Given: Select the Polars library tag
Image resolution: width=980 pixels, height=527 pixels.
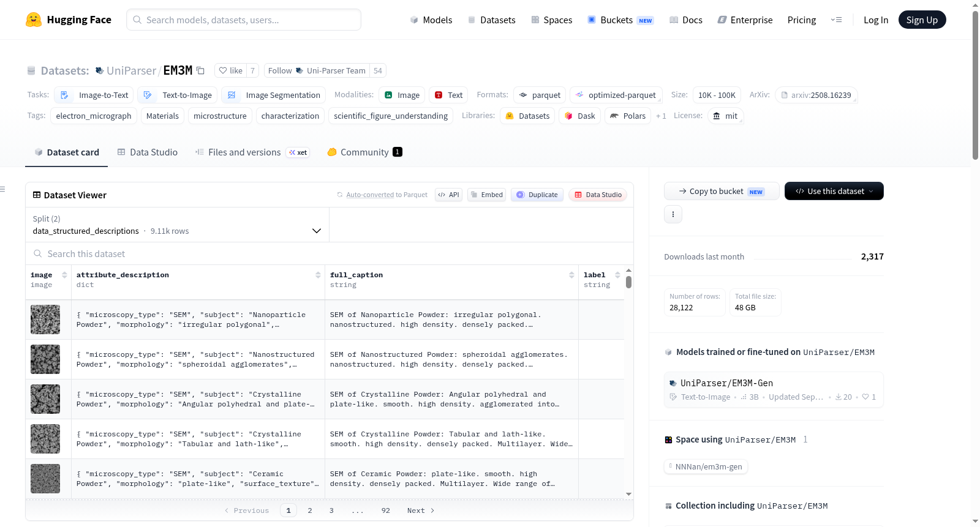Looking at the screenshot, I should pyautogui.click(x=628, y=116).
